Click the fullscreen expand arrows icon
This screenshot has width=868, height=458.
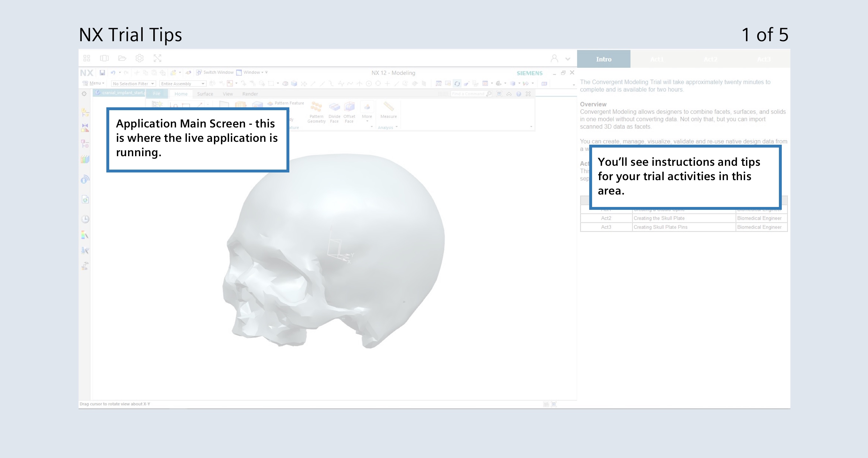click(157, 58)
